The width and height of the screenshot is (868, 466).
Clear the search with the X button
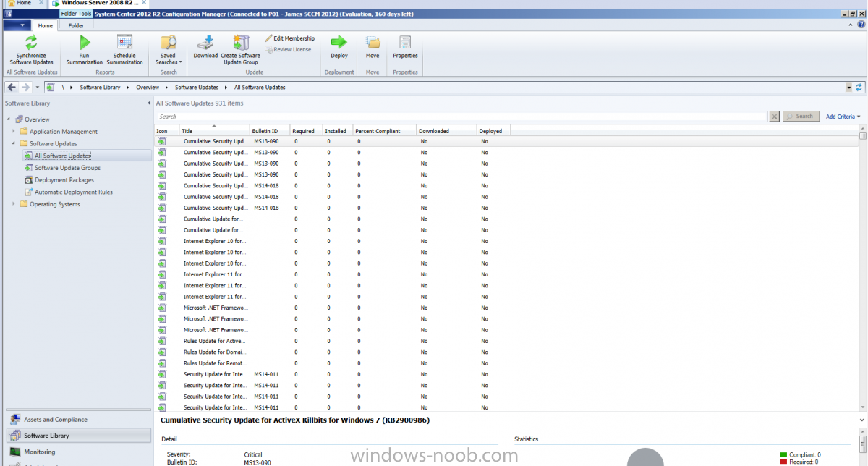775,116
